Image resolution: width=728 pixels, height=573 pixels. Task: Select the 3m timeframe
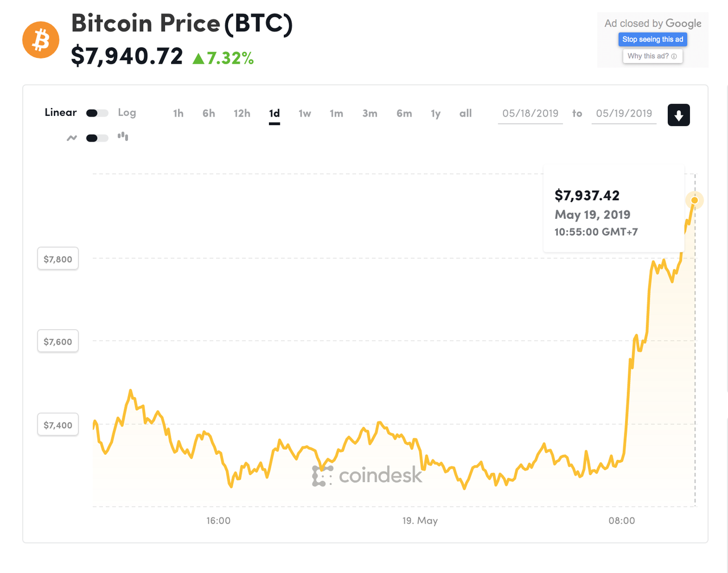(370, 113)
